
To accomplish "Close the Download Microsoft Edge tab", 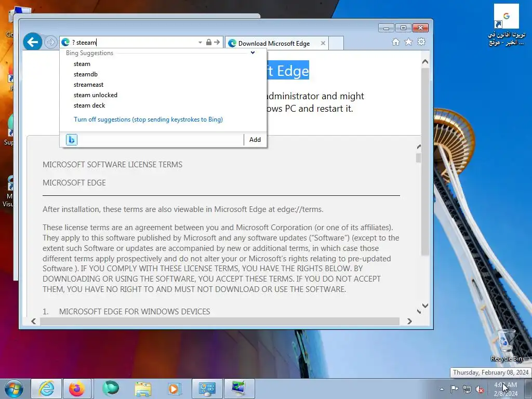I will click(323, 43).
